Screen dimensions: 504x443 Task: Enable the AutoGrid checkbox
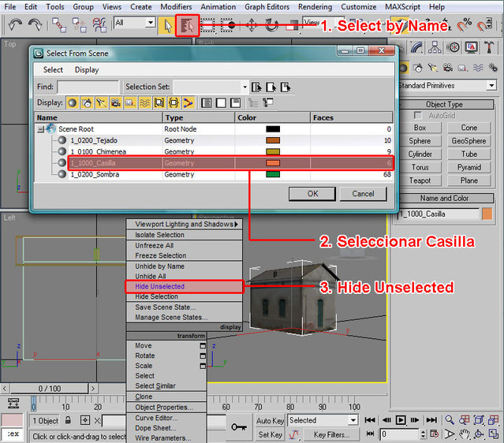click(418, 115)
